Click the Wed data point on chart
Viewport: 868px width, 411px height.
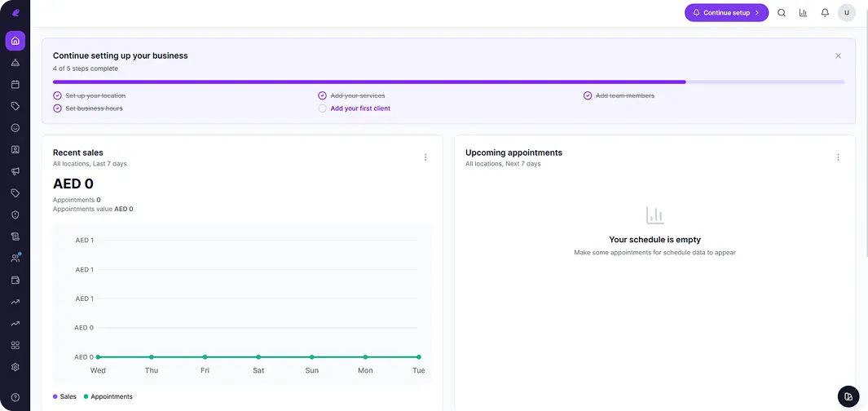click(x=98, y=357)
